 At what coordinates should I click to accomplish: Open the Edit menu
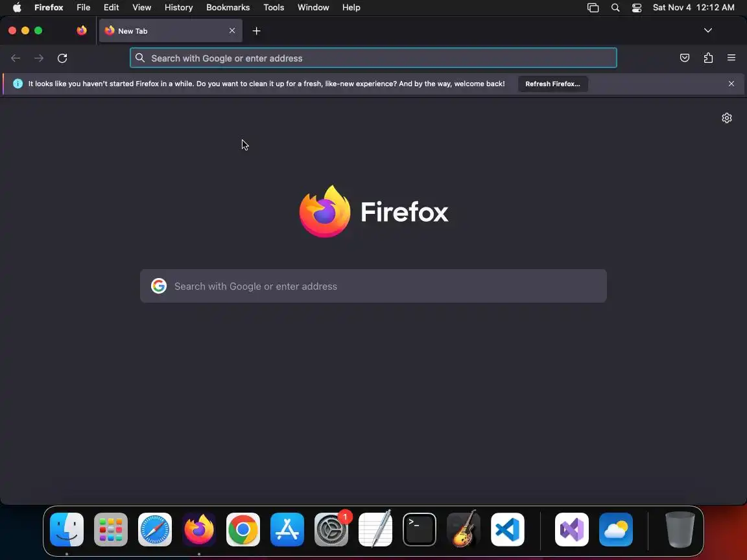pos(112,8)
